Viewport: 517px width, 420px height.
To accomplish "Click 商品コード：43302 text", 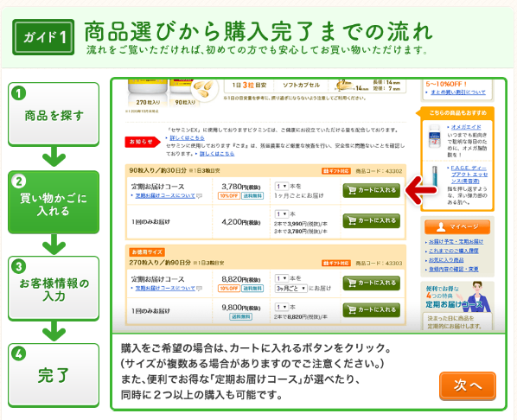I will pos(379,171).
